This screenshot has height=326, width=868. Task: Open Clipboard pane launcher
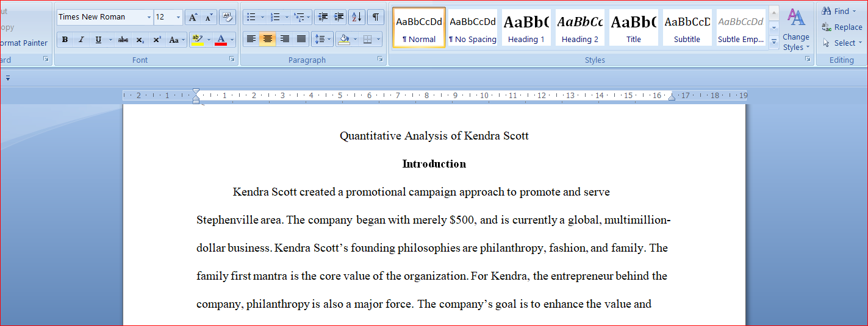click(x=46, y=59)
